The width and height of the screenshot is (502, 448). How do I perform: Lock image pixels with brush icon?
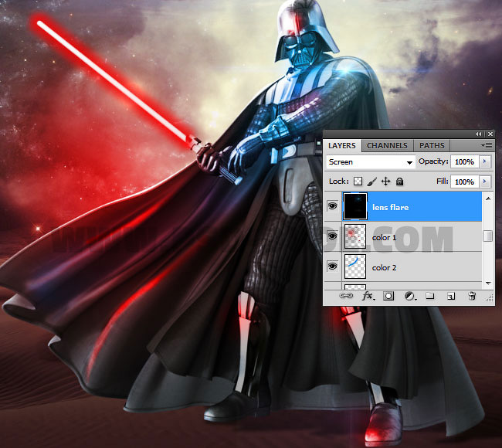(x=371, y=182)
